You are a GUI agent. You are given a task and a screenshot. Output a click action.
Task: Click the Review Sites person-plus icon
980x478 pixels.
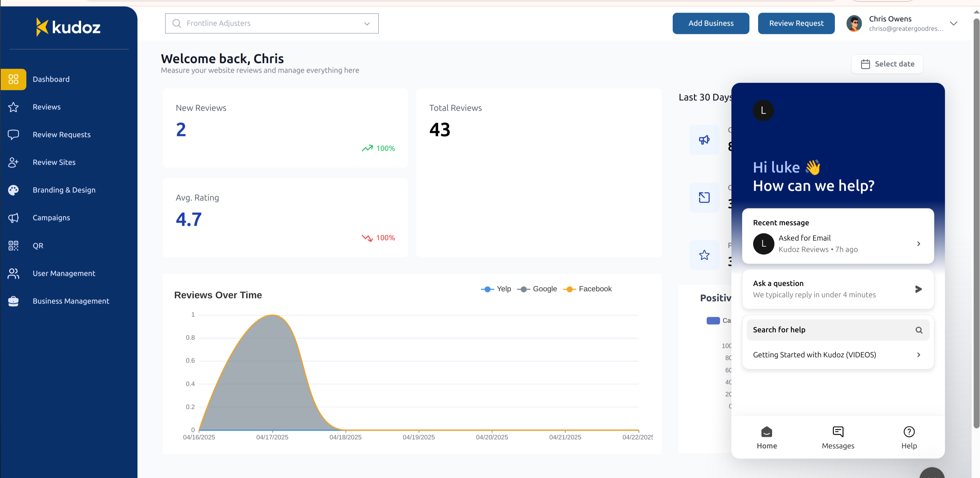point(13,162)
